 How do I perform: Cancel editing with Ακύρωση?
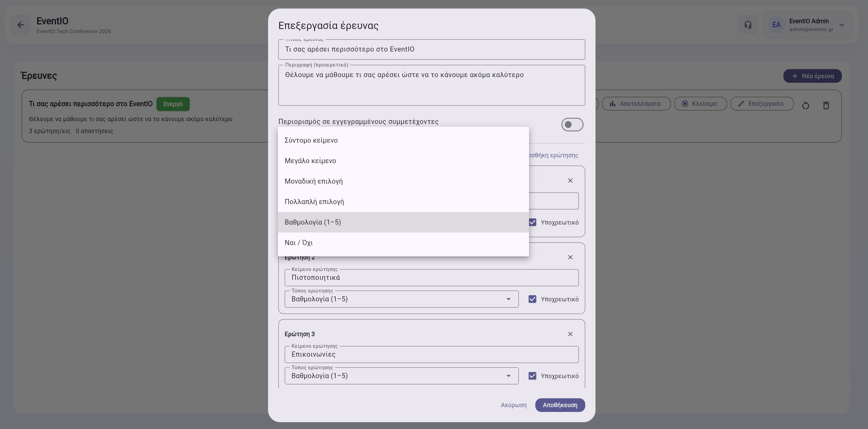coord(514,405)
